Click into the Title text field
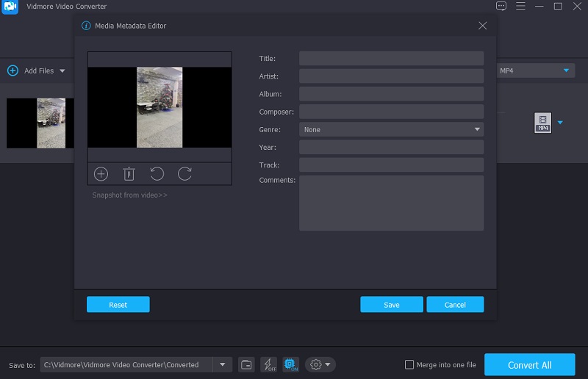588x379 pixels. (x=391, y=59)
